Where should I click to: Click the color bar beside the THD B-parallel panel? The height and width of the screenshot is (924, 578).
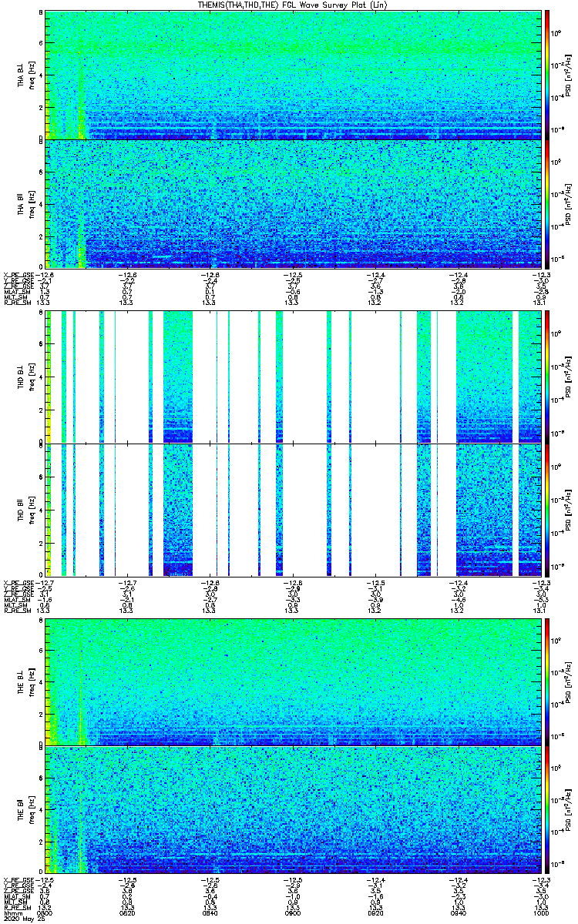548,509
